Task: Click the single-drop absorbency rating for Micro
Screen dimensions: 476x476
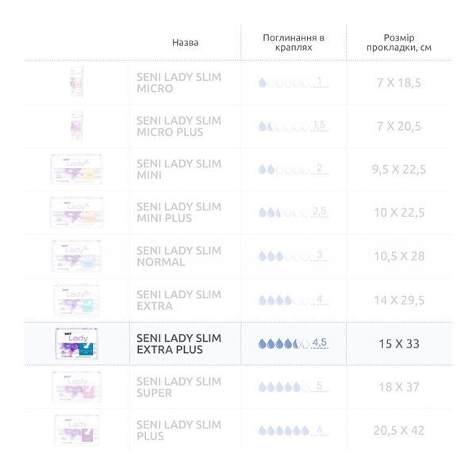Action: tap(294, 83)
